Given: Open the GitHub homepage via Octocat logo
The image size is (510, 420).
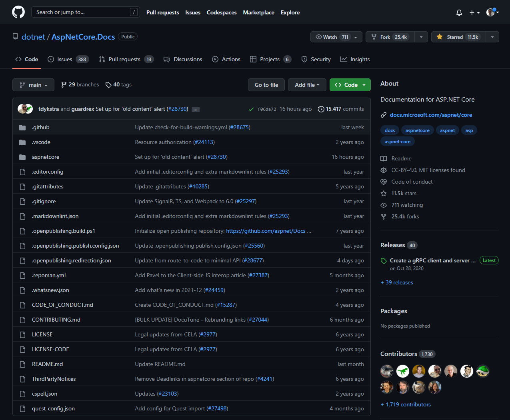Looking at the screenshot, I should (18, 12).
